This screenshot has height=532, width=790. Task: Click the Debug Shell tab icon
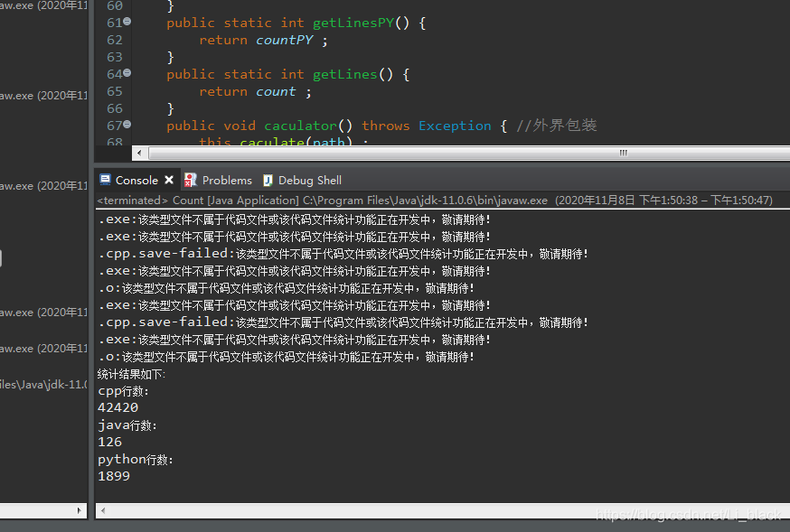[x=268, y=180]
